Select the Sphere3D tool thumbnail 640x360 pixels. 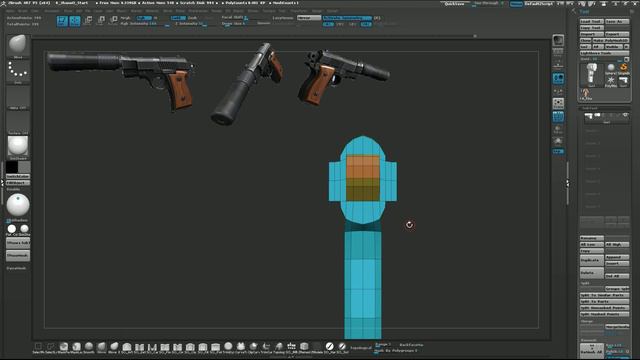click(611, 69)
